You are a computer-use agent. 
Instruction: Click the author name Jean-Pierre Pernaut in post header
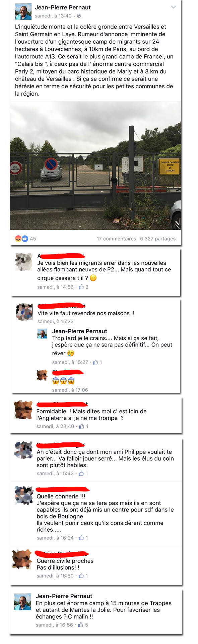63,7
